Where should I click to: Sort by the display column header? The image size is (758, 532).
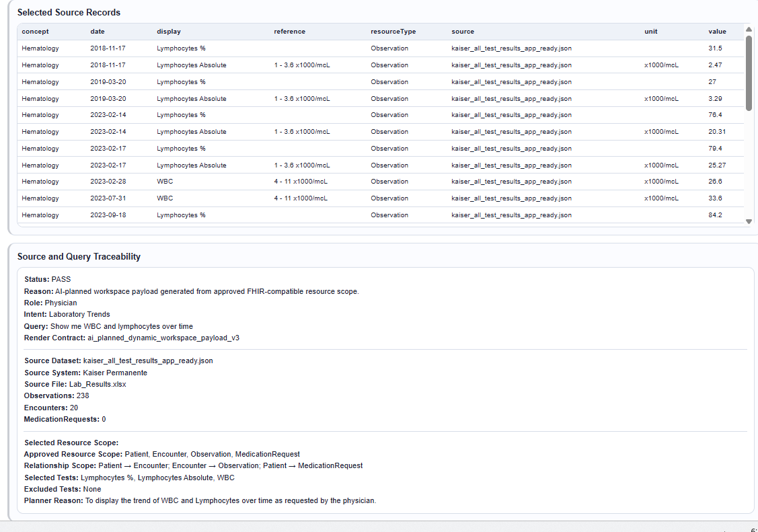(169, 32)
